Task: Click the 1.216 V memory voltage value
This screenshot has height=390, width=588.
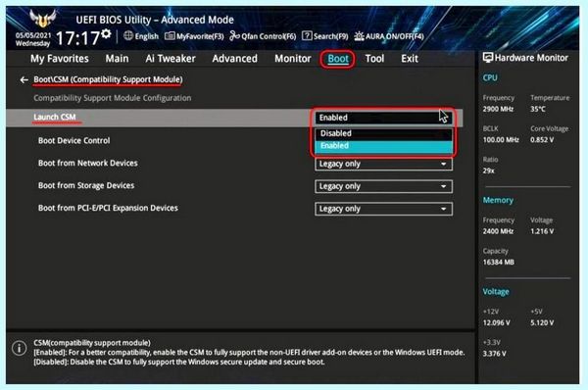Action: point(542,231)
